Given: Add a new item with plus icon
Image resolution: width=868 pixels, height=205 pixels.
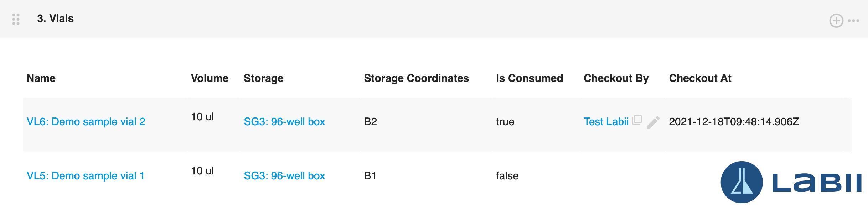Looking at the screenshot, I should 836,21.
